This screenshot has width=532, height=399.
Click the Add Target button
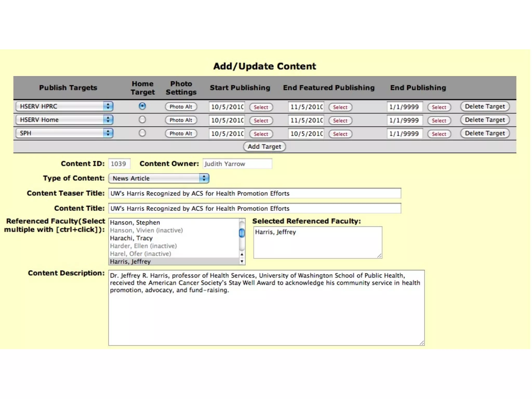tap(264, 147)
